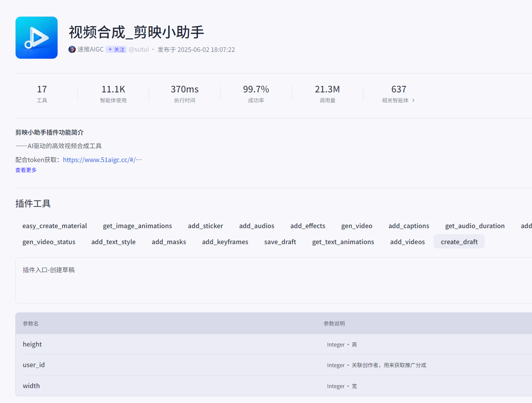The width and height of the screenshot is (532, 403).
Task: Select the add_effects tool tab
Action: click(x=308, y=226)
